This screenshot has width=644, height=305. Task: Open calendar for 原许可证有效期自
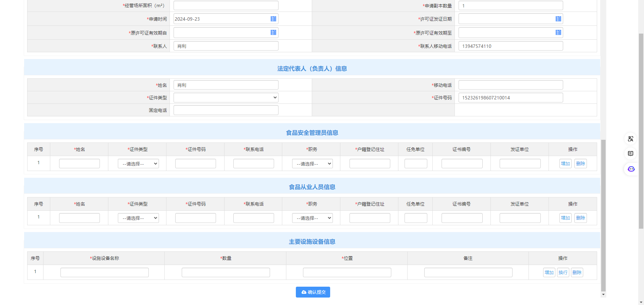click(x=273, y=33)
